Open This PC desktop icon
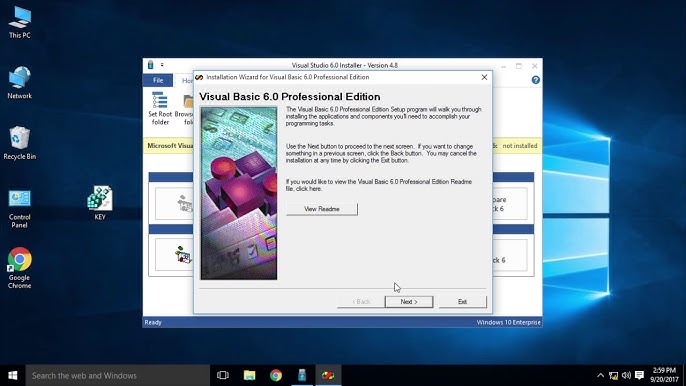The image size is (686, 386). tap(20, 23)
